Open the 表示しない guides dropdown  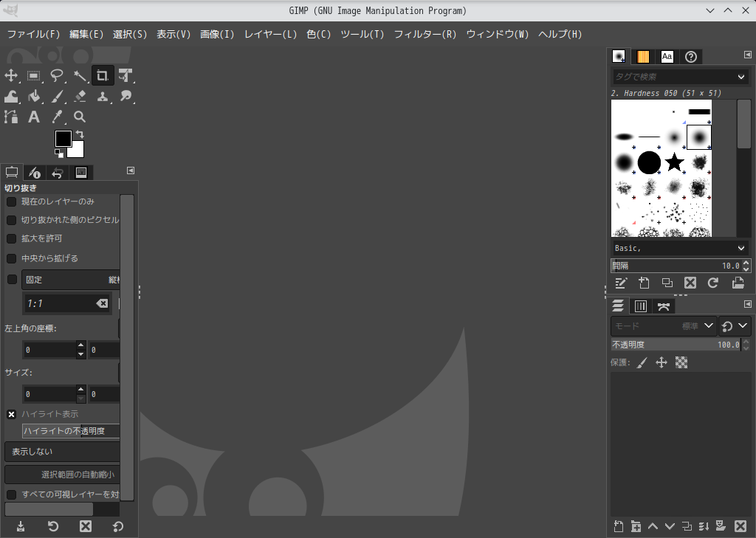[x=62, y=452]
